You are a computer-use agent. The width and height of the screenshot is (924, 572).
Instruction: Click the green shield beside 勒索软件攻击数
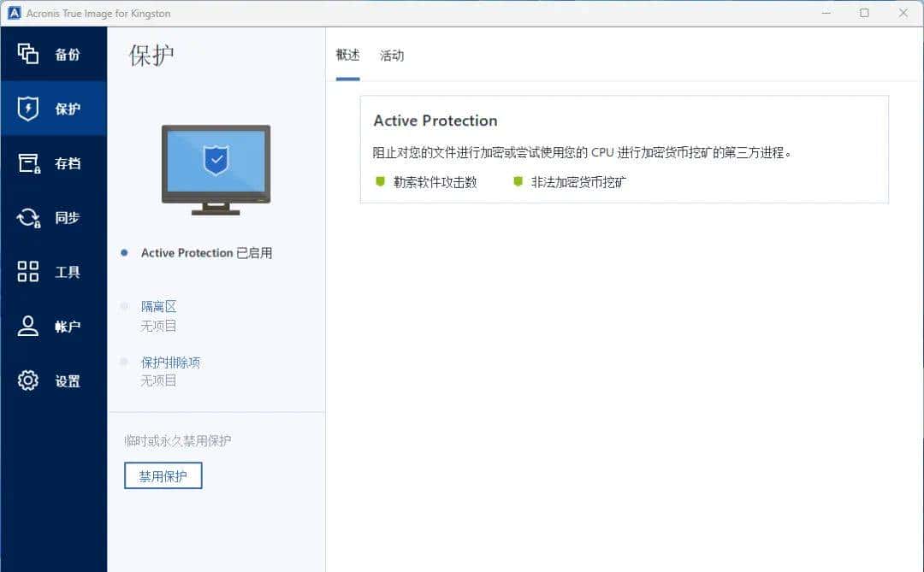coord(382,181)
